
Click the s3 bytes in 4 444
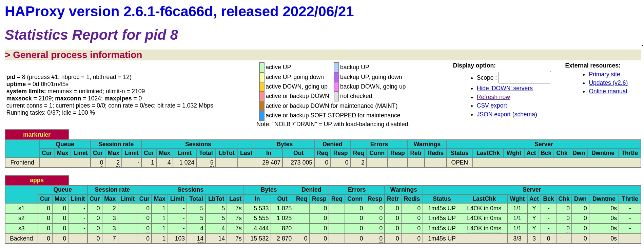tap(261, 228)
